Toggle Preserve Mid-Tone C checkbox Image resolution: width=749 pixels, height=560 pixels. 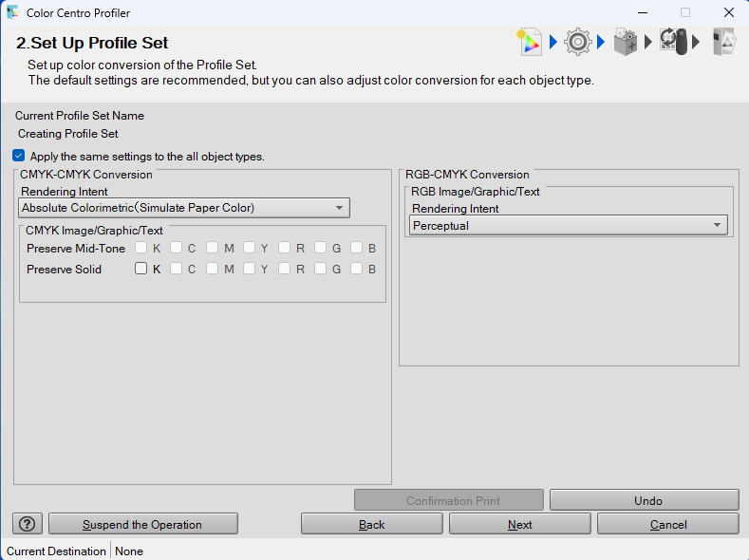(x=177, y=248)
